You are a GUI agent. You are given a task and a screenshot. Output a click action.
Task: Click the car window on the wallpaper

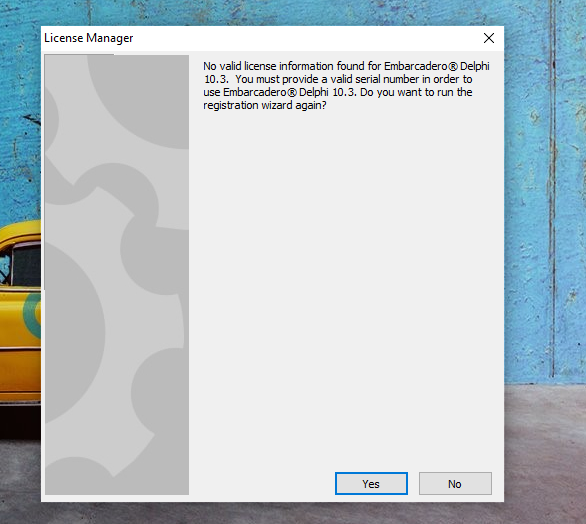26,265
